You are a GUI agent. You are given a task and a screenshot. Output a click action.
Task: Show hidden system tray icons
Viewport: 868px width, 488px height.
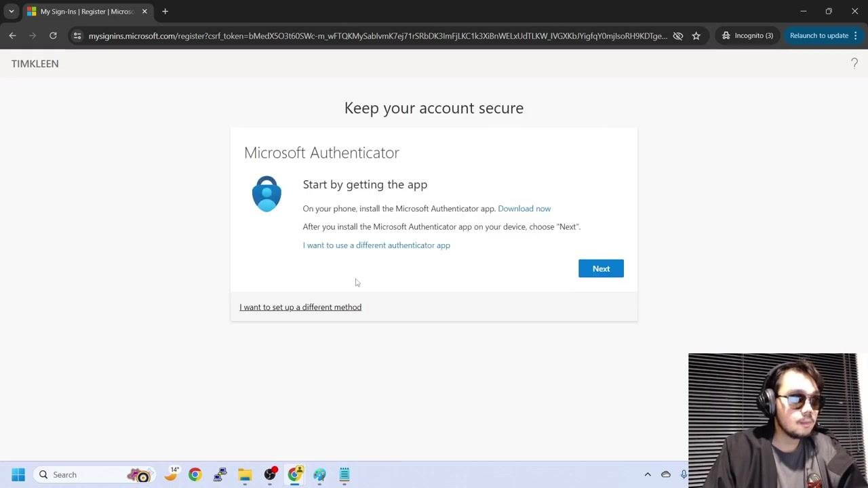point(648,474)
